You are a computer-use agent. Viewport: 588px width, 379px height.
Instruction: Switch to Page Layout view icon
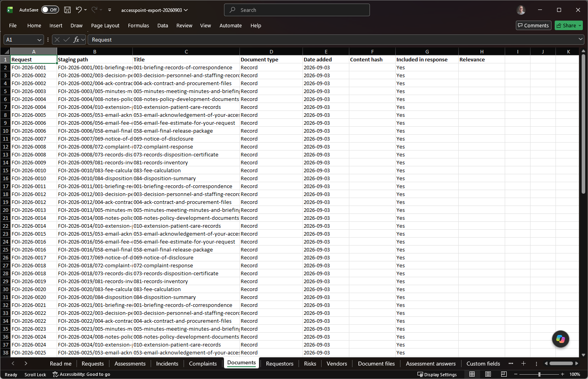point(488,374)
